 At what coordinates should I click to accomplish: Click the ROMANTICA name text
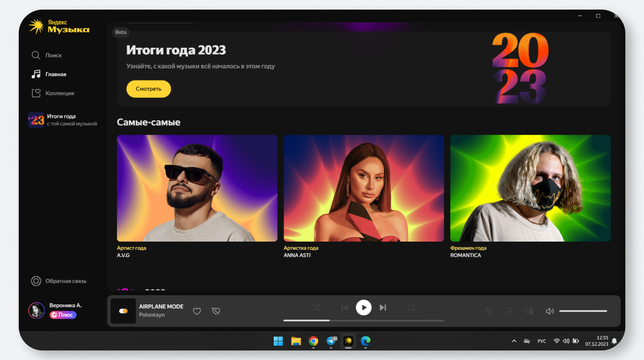466,256
